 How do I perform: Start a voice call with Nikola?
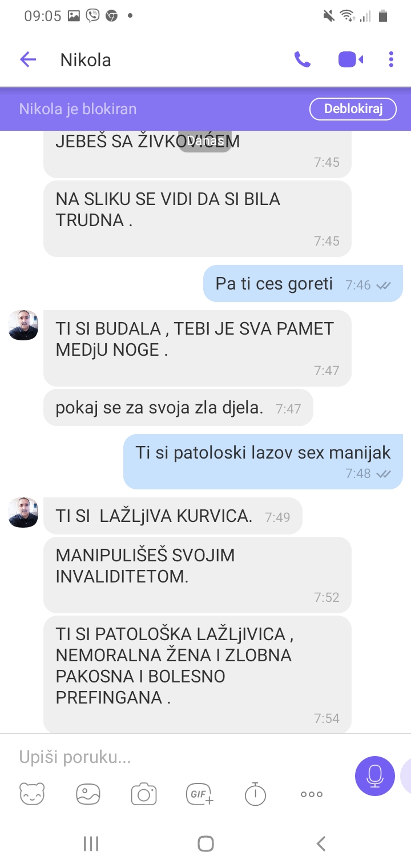(302, 59)
